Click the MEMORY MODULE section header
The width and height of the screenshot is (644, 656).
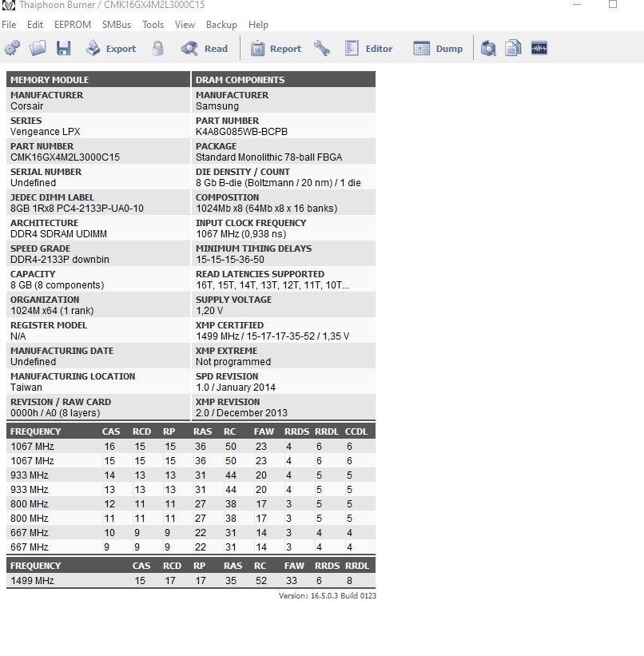click(98, 79)
